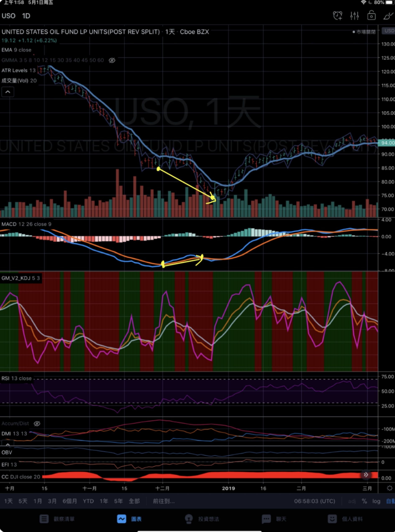
Task: Select the ATR Levels 13 indicator legend
Action: 19,70
